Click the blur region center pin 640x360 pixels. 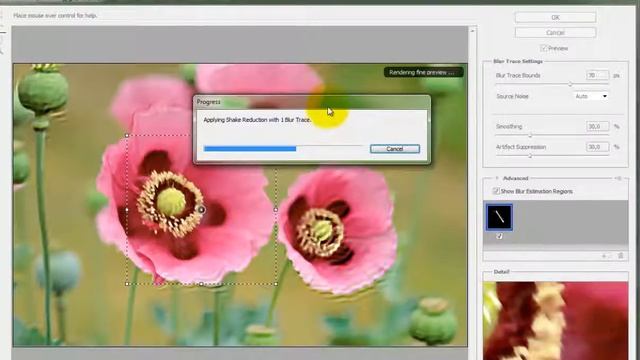tap(201, 210)
